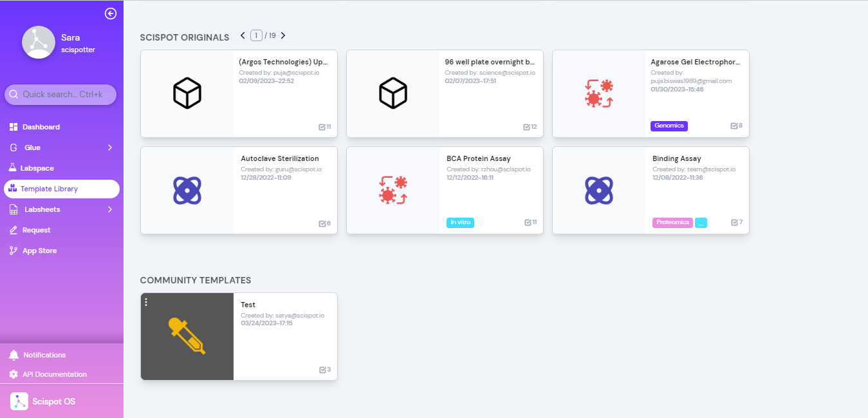This screenshot has height=418, width=868.
Task: Select the cube icon on the Argos Technologies template
Action: (187, 93)
